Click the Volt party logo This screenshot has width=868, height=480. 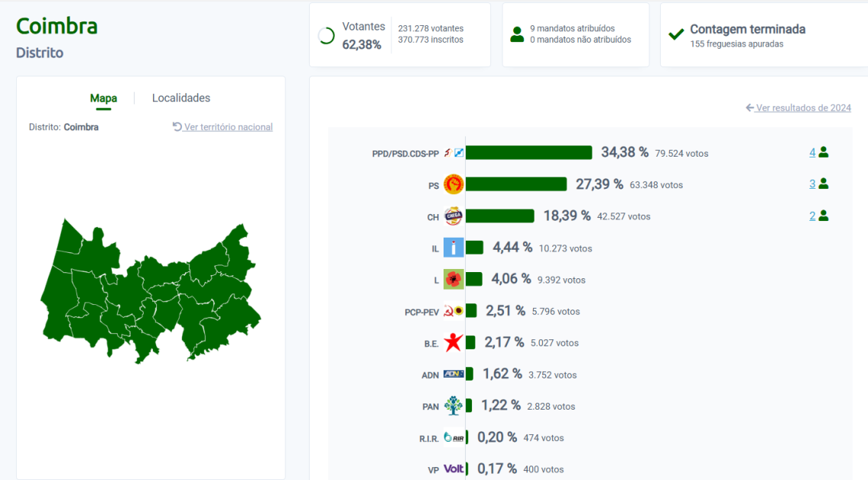tap(453, 469)
